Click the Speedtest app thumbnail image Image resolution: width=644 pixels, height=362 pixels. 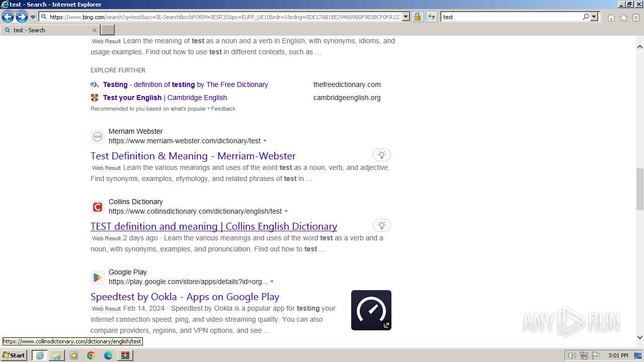(371, 310)
